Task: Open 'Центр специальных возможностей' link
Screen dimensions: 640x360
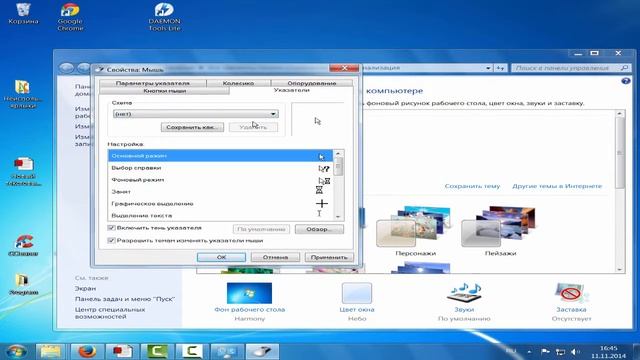Action: (110, 313)
